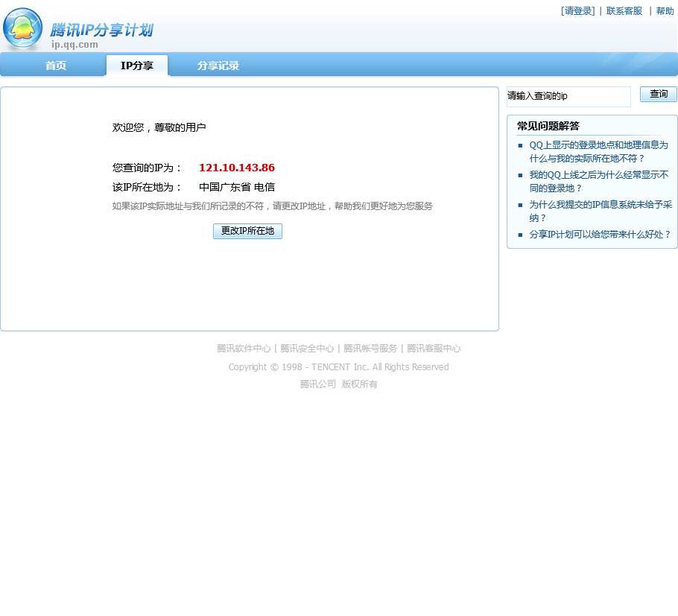Open FAQ 我的QQ上线之后为什么经常显示不同的登录地
The height and width of the screenshot is (616, 678).
(x=599, y=182)
